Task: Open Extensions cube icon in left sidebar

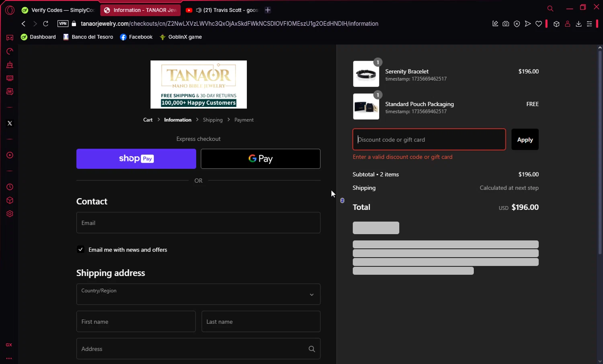Action: 10,200
